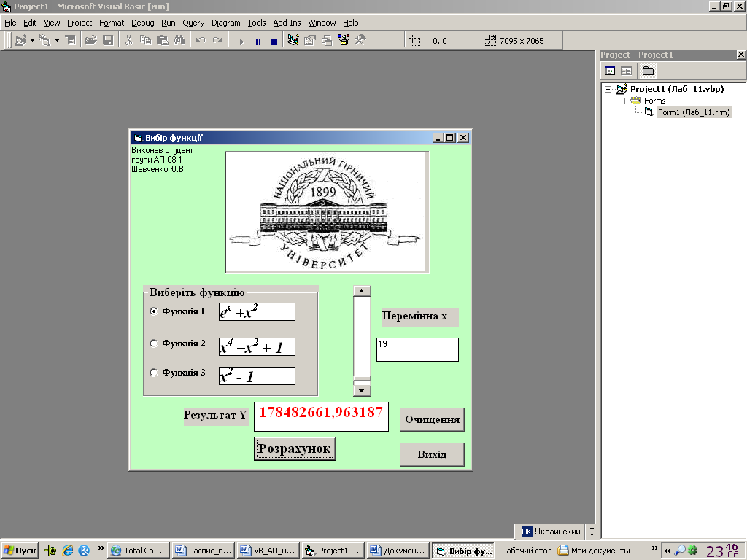
Task: Open the Пуск start button
Action: point(20,551)
